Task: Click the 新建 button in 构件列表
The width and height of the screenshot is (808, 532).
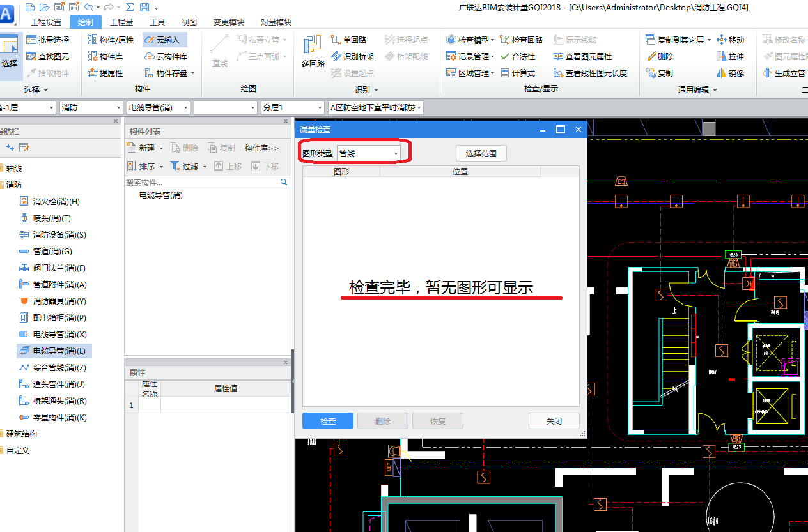Action: (x=145, y=148)
